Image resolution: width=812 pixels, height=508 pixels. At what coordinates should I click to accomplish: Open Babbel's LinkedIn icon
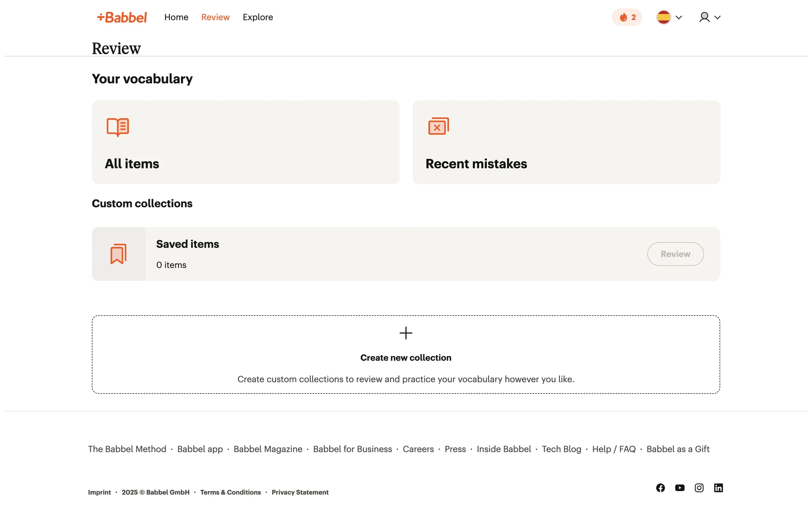coord(718,488)
